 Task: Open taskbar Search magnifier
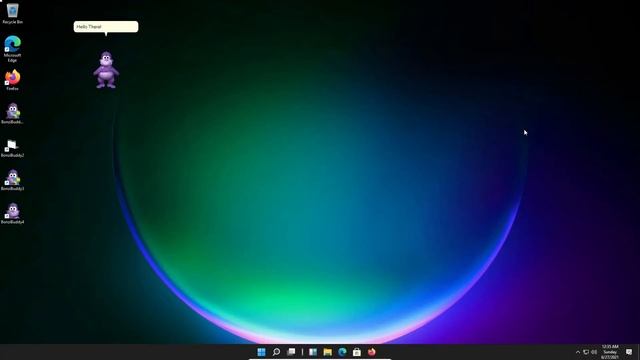[276, 352]
